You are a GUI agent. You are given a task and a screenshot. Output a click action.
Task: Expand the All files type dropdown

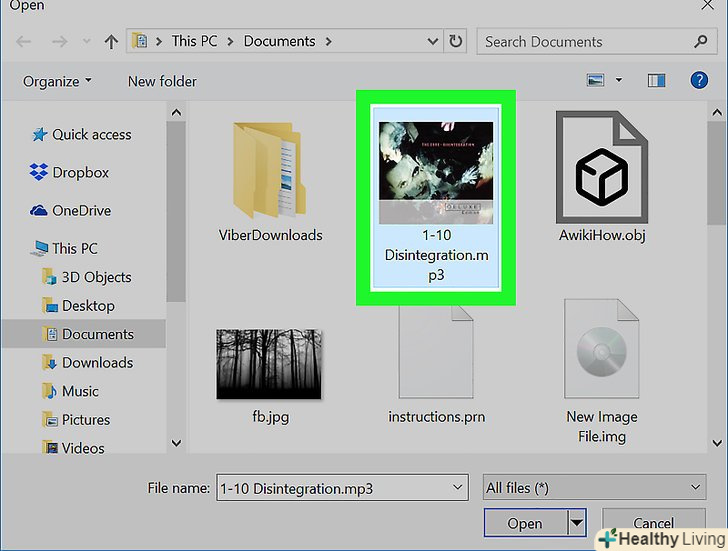click(x=594, y=487)
